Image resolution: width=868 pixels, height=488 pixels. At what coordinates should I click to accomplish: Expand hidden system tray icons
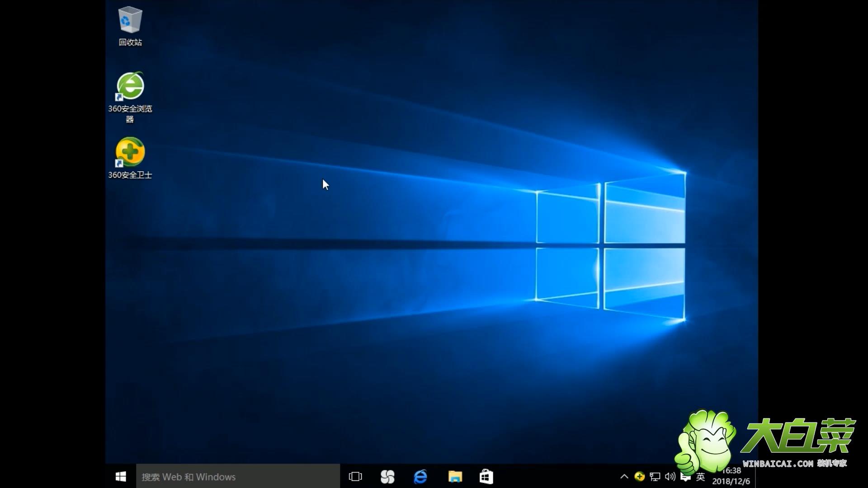coord(624,476)
